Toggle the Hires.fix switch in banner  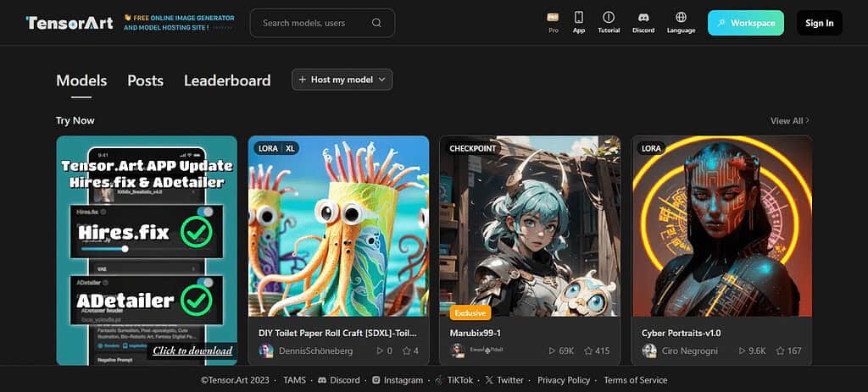pyautogui.click(x=205, y=213)
